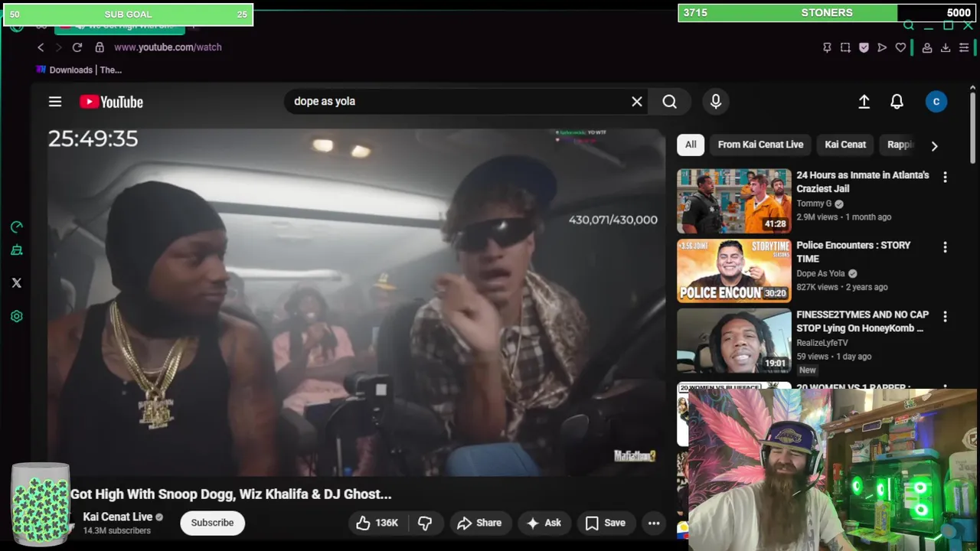Screen dimensions: 980x551
Task: Open 24 Hours as Inmate in Atlanta's title
Action: [x=863, y=181]
